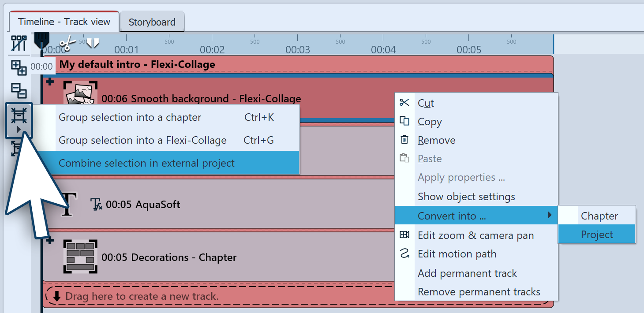Select Combine selection in external project
Screen dimensions: 644x313
(x=147, y=163)
